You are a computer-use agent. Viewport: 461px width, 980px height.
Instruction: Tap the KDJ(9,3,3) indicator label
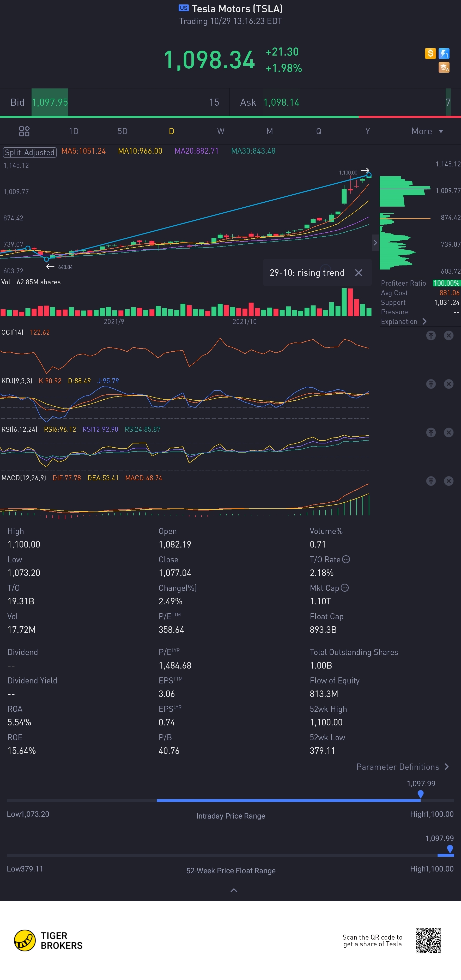17,381
